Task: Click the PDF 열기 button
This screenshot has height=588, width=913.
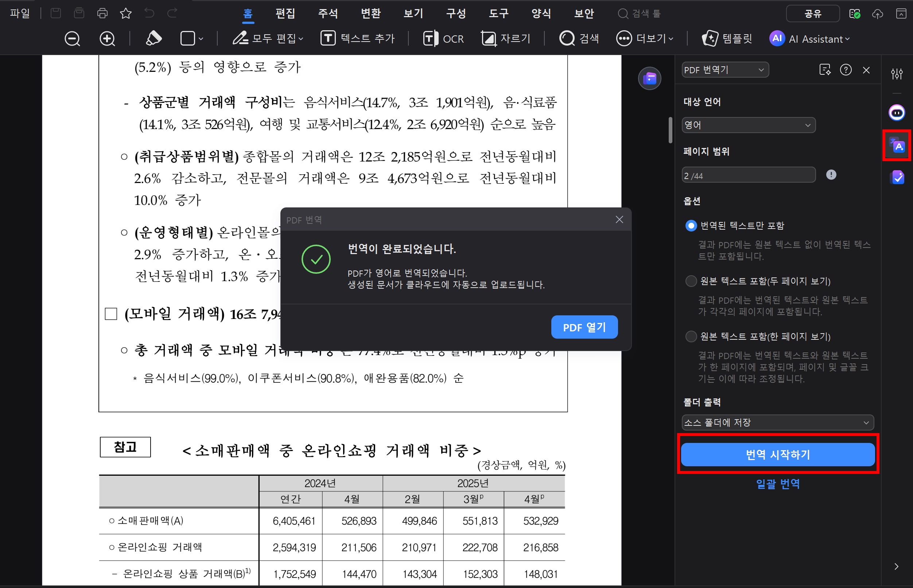Action: [584, 327]
